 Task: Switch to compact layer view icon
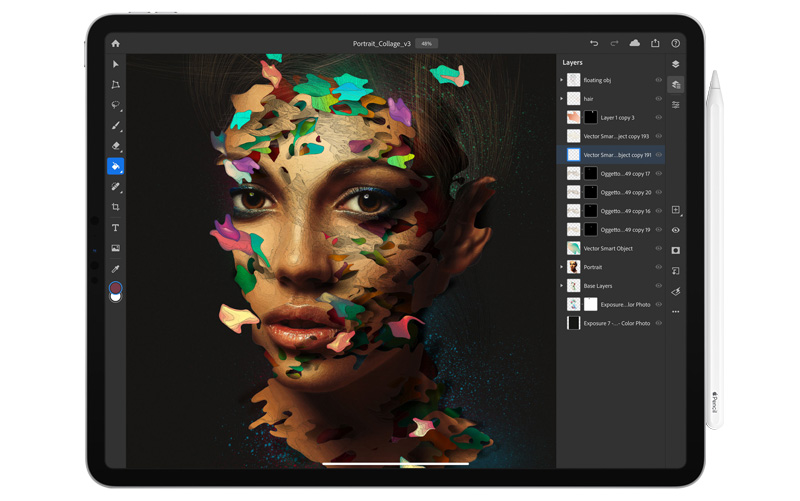[676, 64]
